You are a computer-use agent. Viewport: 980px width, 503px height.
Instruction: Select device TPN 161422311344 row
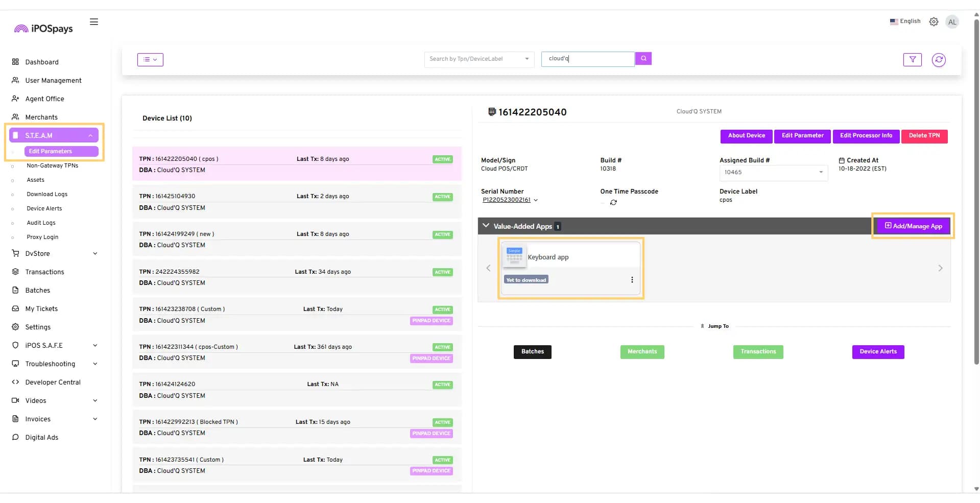point(297,352)
